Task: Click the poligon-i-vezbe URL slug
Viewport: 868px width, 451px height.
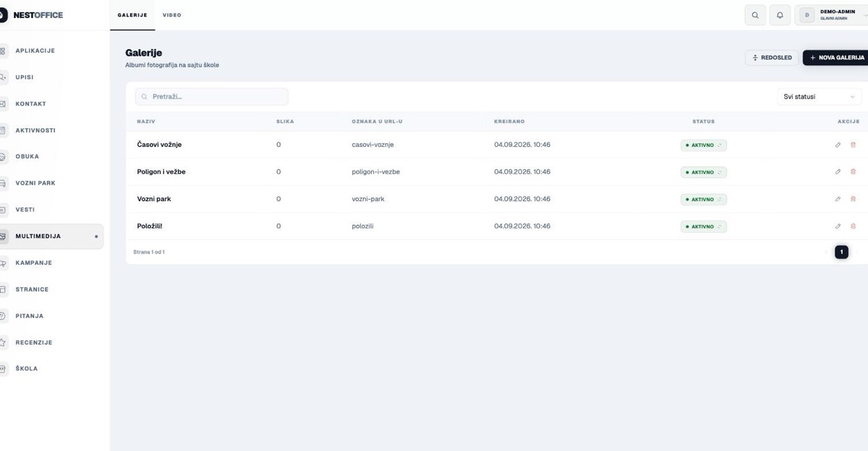Action: [376, 172]
